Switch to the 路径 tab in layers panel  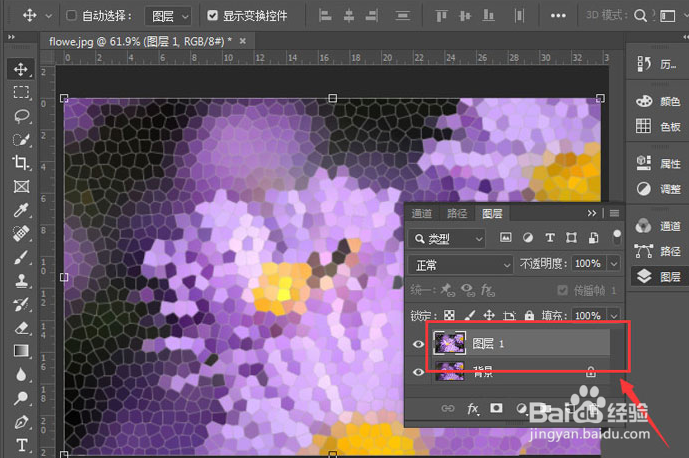(457, 213)
